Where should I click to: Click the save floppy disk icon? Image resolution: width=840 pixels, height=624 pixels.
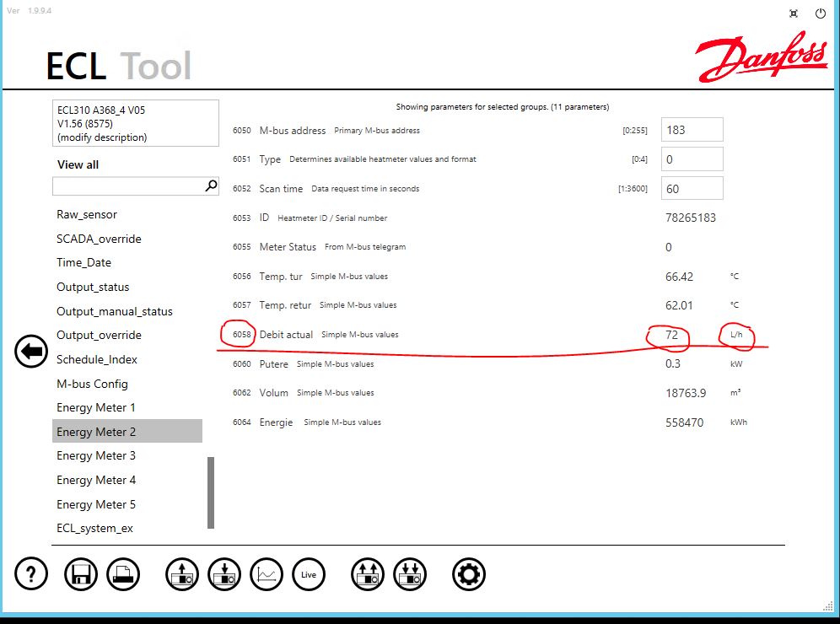tap(81, 574)
